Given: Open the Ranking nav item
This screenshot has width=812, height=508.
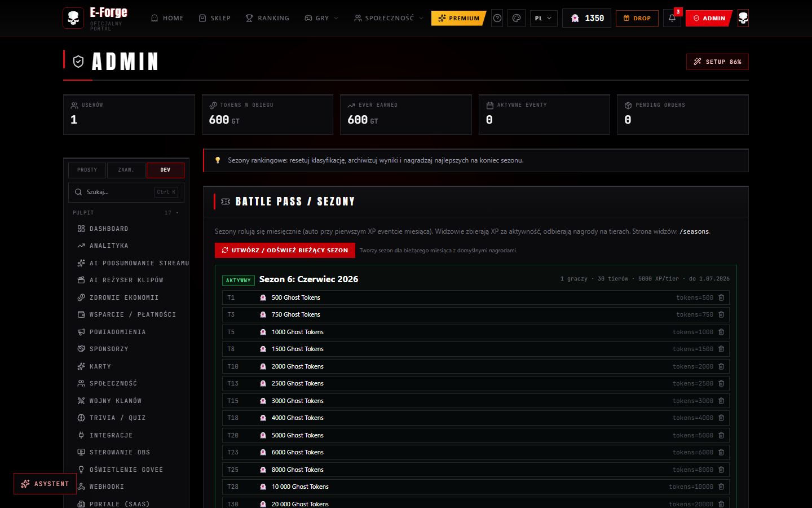Looking at the screenshot, I should click(267, 18).
